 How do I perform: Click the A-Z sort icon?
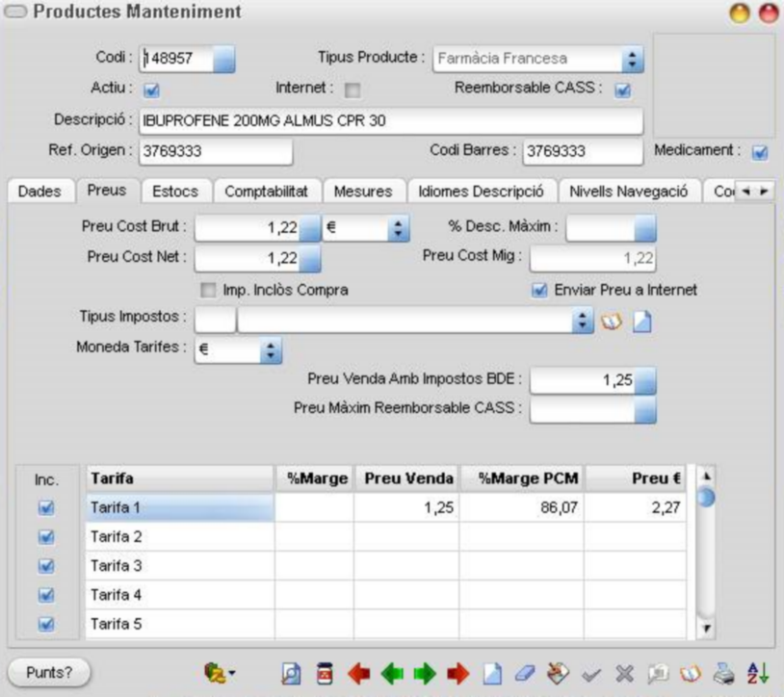click(x=757, y=674)
